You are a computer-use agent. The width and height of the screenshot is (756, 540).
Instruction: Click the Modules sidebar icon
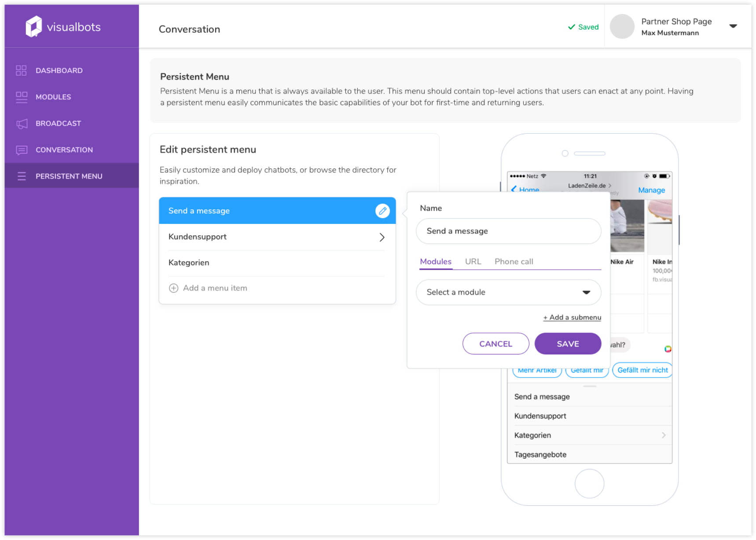tap(21, 97)
